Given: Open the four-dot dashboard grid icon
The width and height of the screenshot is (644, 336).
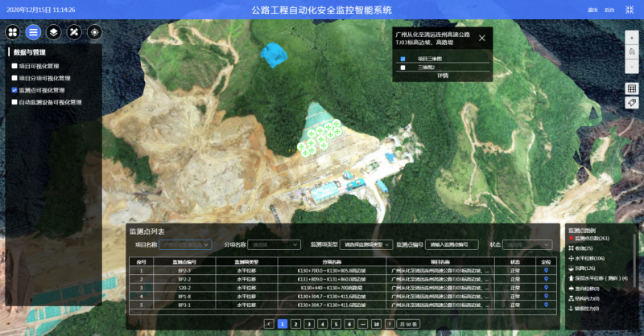Looking at the screenshot, I should tap(13, 32).
